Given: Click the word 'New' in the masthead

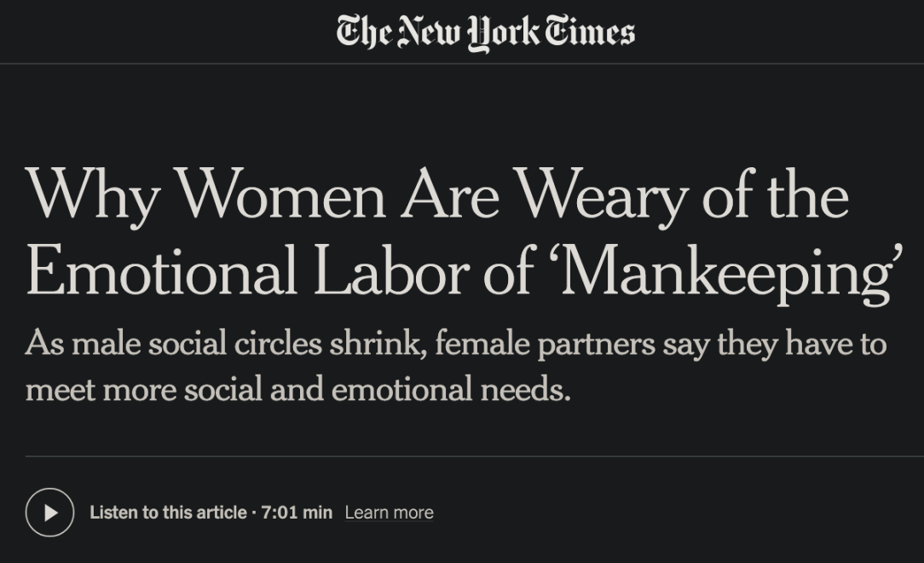Looking at the screenshot, I should 429,32.
